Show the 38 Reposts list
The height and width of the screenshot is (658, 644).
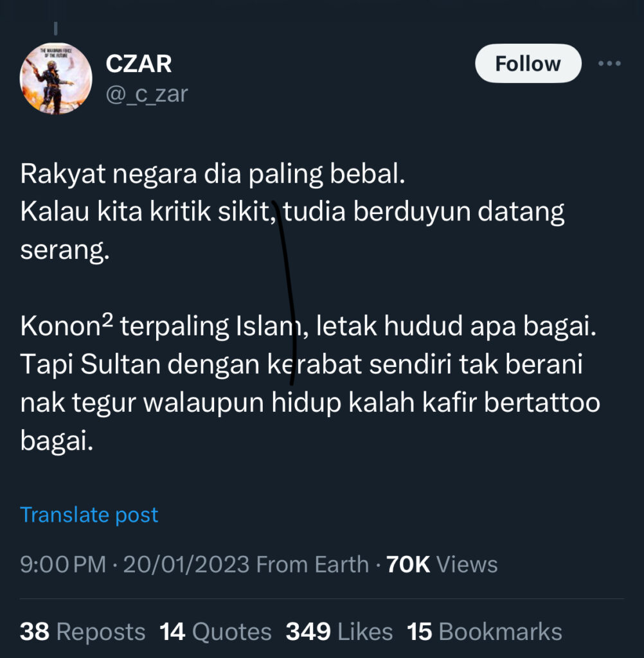83,632
